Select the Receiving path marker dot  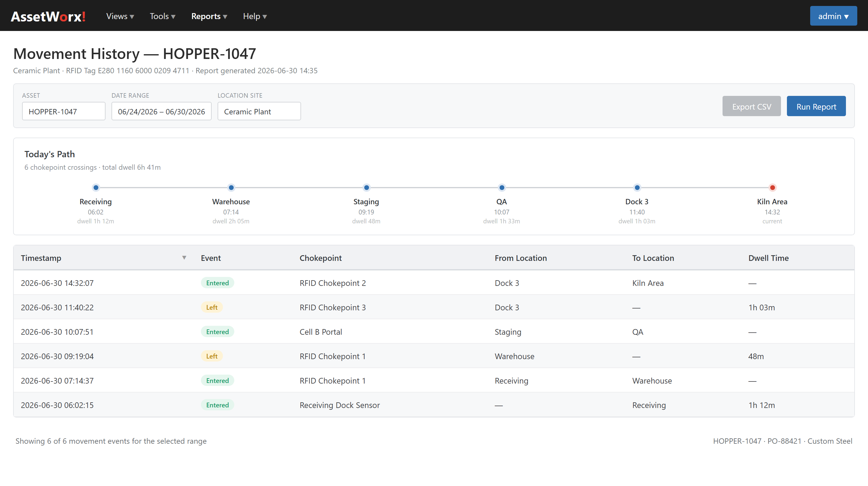coord(96,188)
